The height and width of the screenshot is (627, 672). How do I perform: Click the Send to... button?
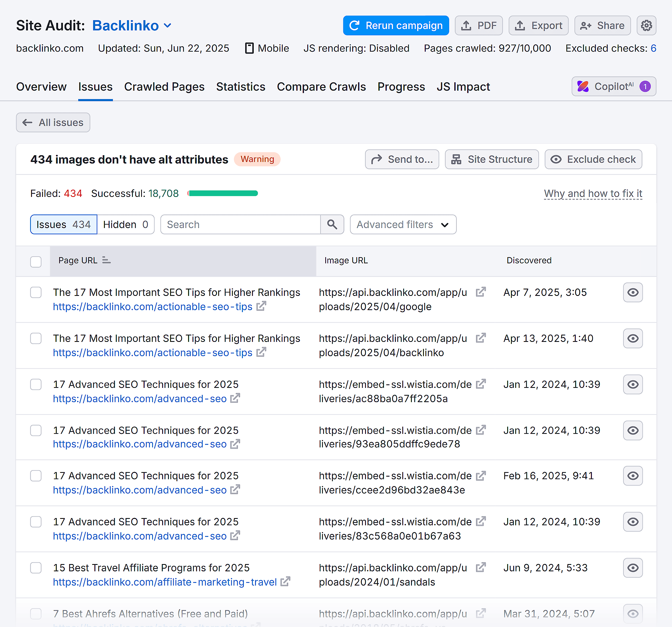(x=402, y=159)
